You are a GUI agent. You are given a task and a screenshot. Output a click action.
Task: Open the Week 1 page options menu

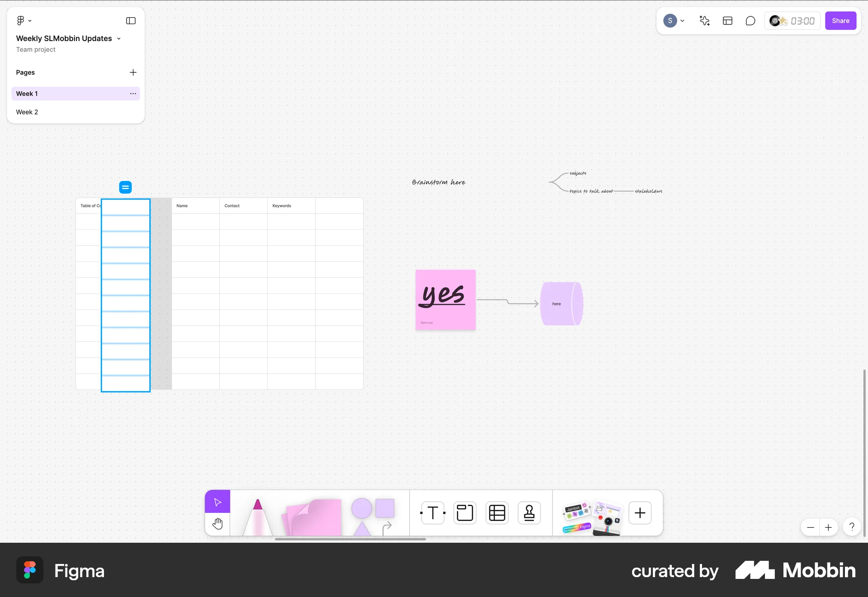tap(133, 94)
